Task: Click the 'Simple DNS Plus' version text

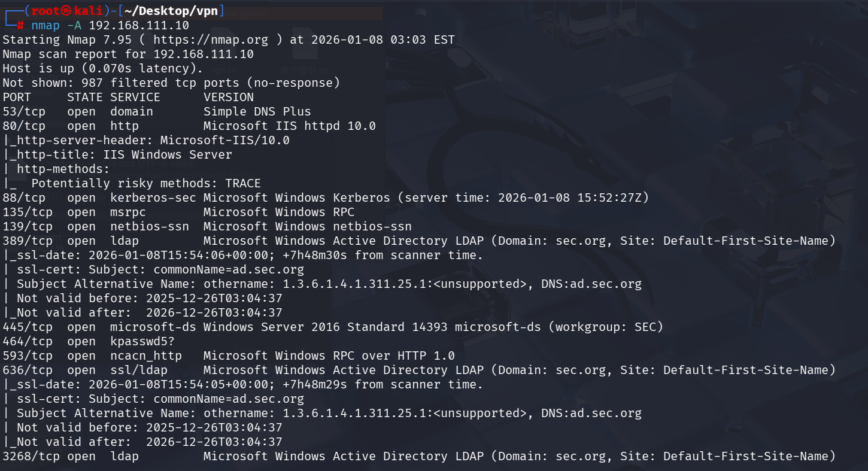Action: point(257,111)
